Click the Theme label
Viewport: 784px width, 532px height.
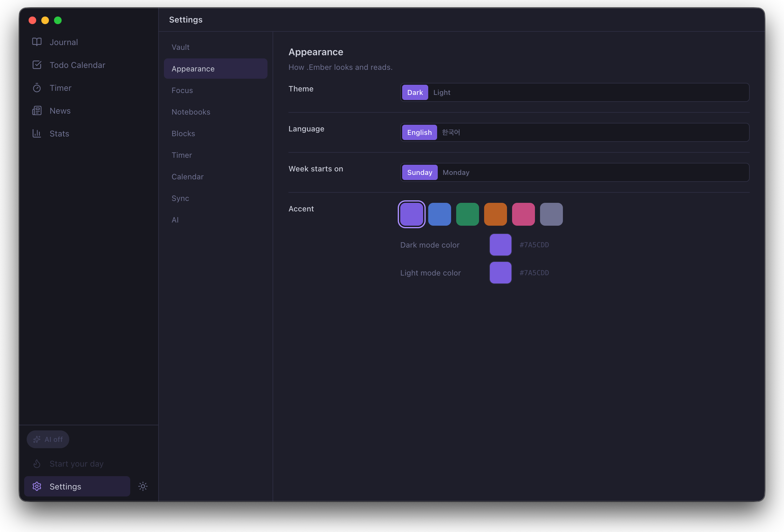(x=301, y=89)
